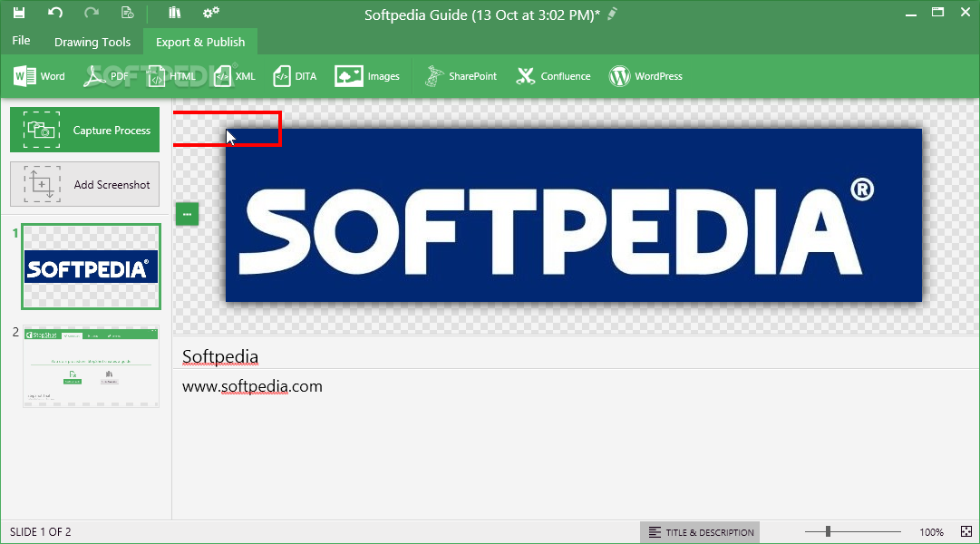This screenshot has width=980, height=544.
Task: Click the SLIDE 1 OF 2 status text
Action: tap(41, 532)
